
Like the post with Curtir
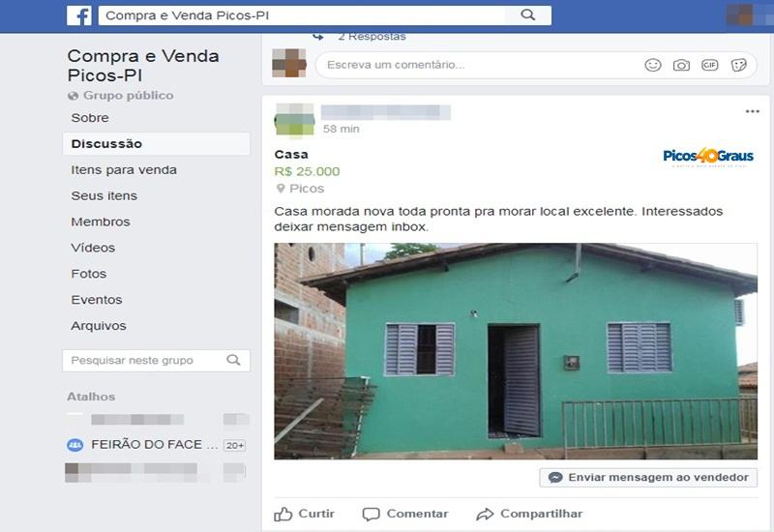click(x=305, y=514)
